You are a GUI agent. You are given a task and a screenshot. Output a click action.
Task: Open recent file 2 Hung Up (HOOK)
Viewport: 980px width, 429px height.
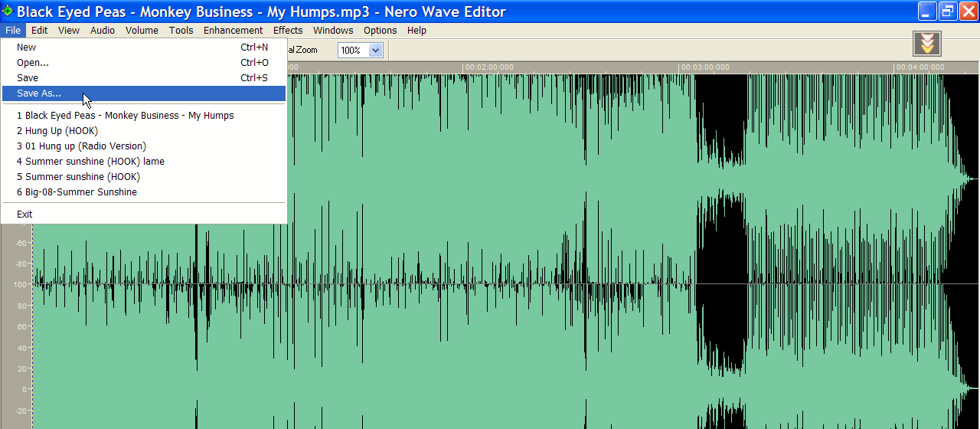coord(143,131)
